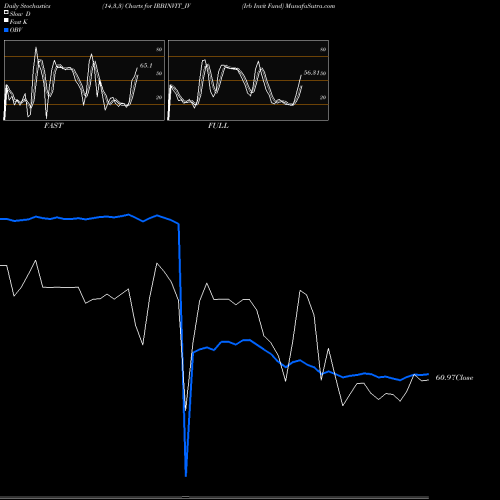The width and height of the screenshot is (500, 500).
Task: Click the 20 axis label in FULL chart
Action: coord(323,97)
